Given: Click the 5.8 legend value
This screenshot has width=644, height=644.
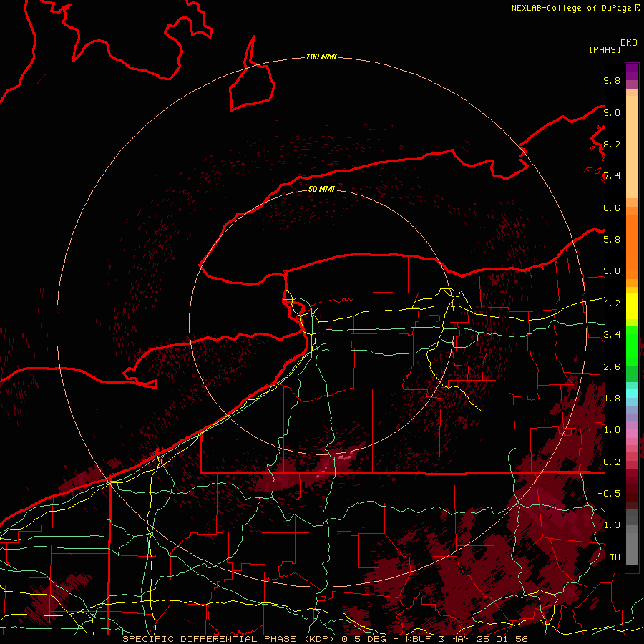Looking at the screenshot, I should [x=612, y=239].
